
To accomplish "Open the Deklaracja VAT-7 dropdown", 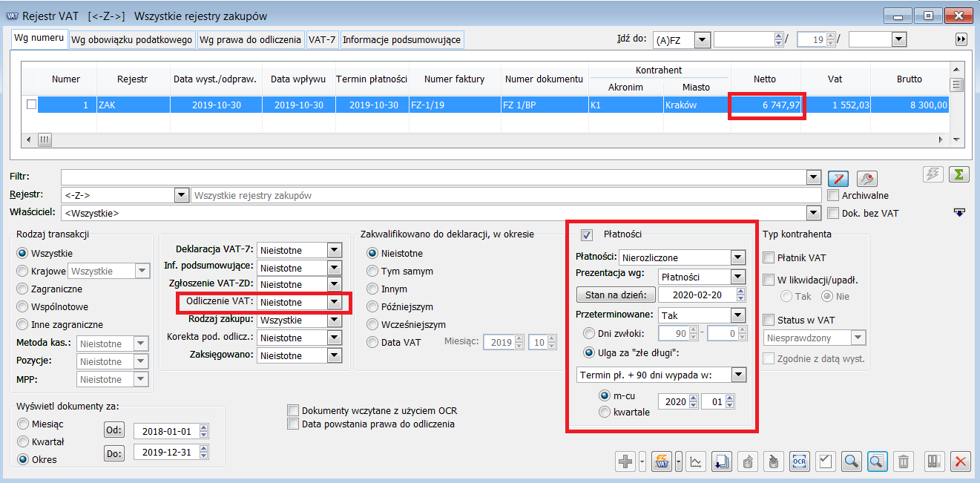I will 335,250.
